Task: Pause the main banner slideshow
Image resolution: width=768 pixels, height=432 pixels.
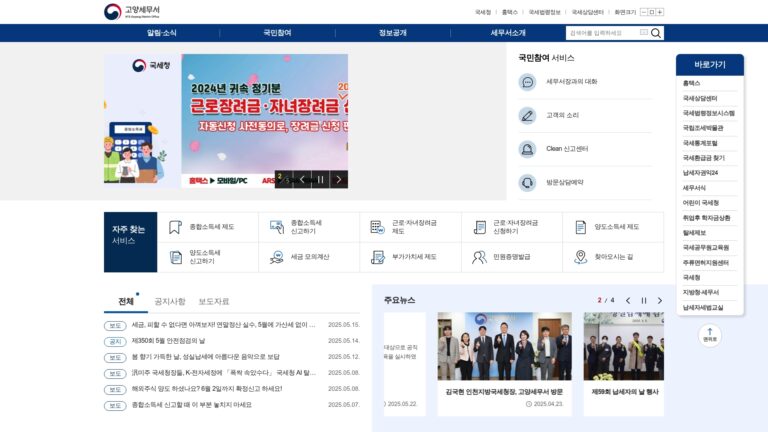Action: pyautogui.click(x=320, y=180)
